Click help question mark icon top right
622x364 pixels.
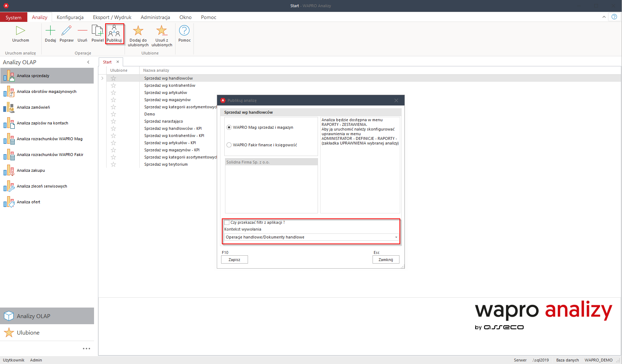tap(614, 17)
